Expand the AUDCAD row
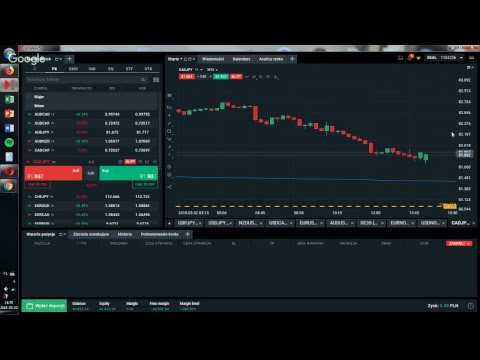Viewport: 480px width, 360px height. coord(29,114)
